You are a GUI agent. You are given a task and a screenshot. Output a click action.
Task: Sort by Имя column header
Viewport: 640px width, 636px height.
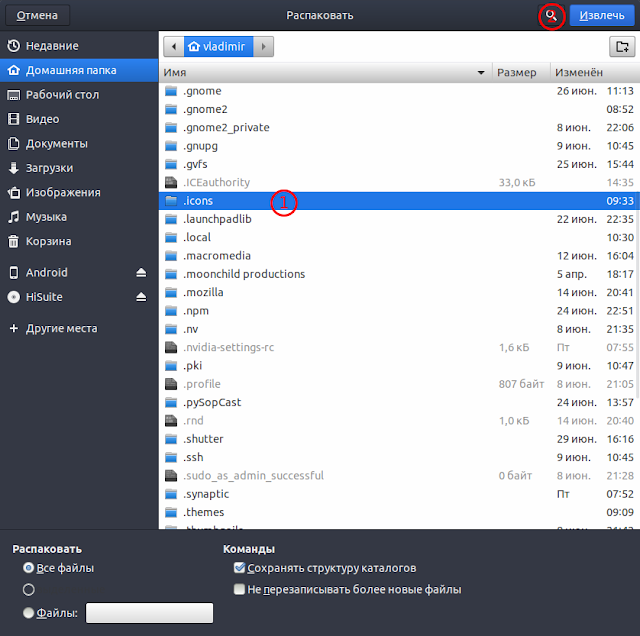pos(325,72)
